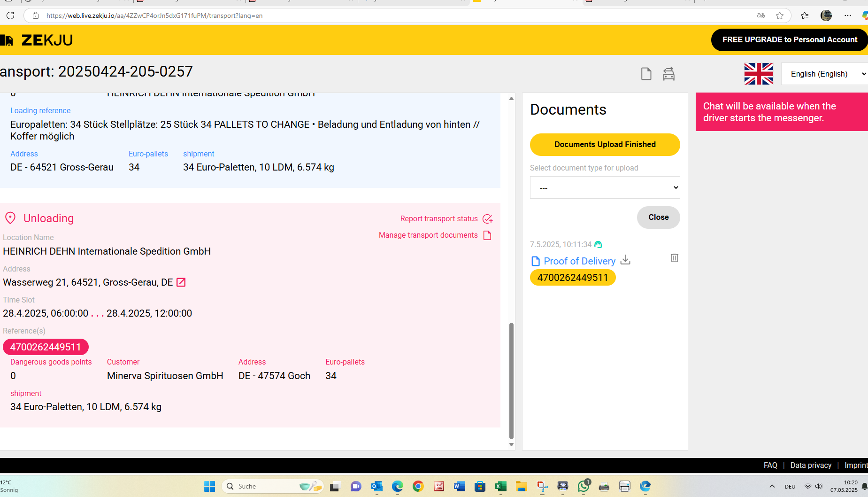This screenshot has height=497, width=868.
Task: Open the Data privacy footer link
Action: (811, 465)
